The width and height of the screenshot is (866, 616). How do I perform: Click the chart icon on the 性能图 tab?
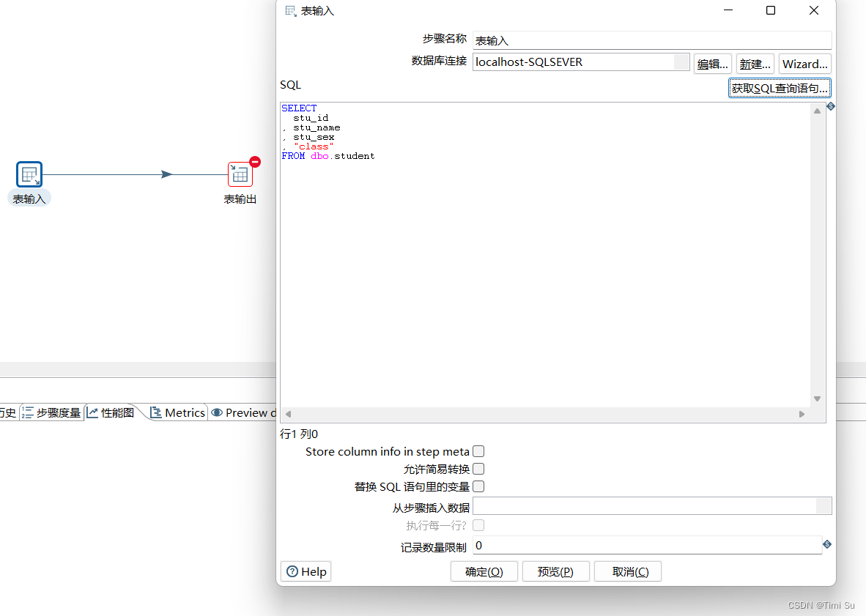91,412
